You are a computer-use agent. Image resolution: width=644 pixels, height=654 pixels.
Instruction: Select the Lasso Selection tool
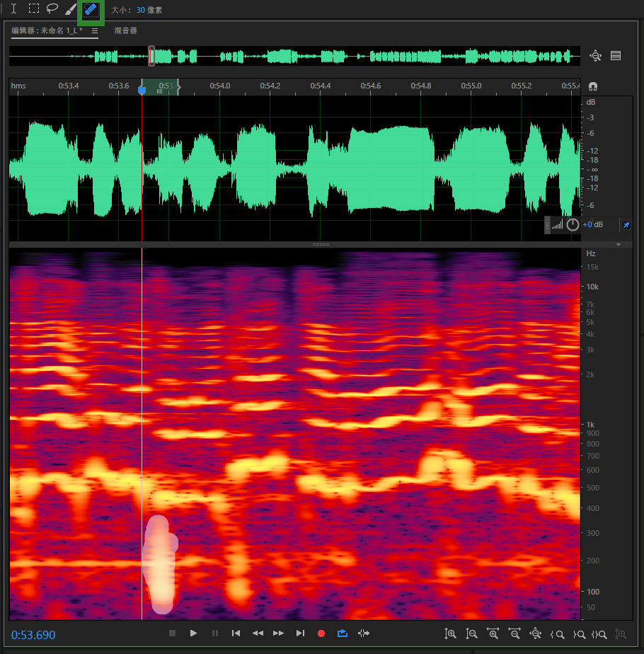(52, 9)
